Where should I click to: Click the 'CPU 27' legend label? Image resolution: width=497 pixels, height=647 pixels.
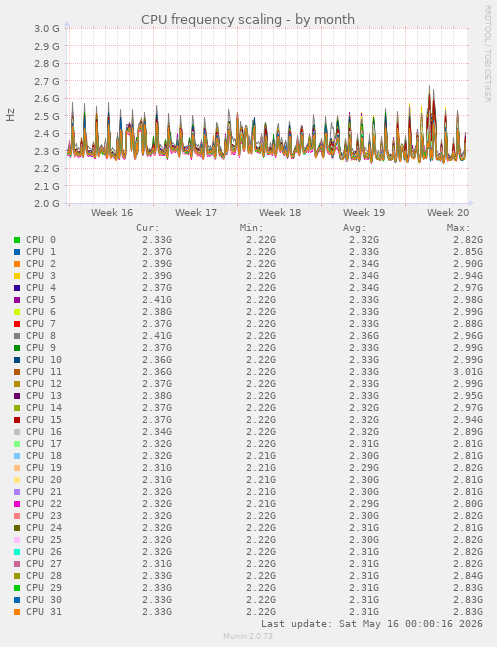pyautogui.click(x=44, y=564)
